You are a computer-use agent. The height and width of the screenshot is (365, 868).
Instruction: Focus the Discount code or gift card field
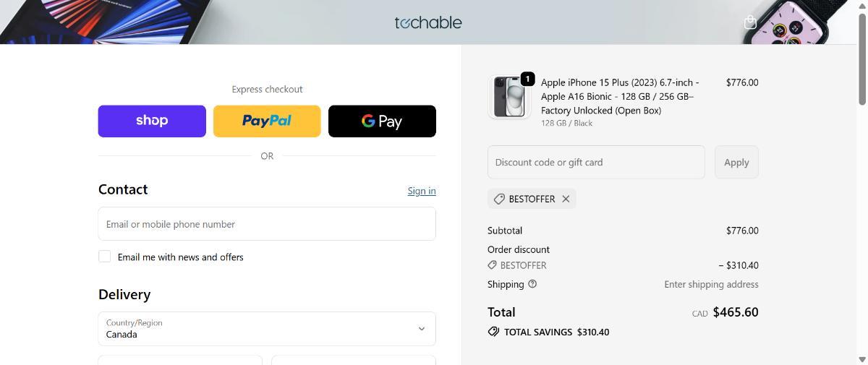tap(596, 162)
